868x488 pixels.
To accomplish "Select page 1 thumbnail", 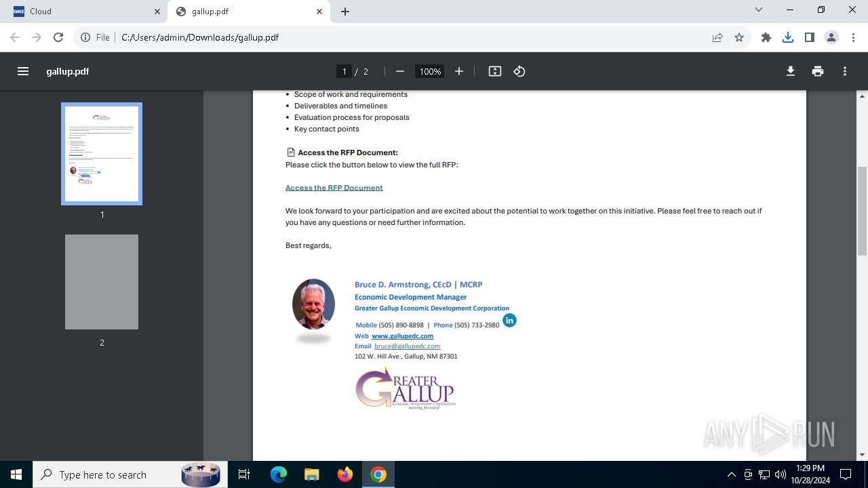I will tap(102, 154).
